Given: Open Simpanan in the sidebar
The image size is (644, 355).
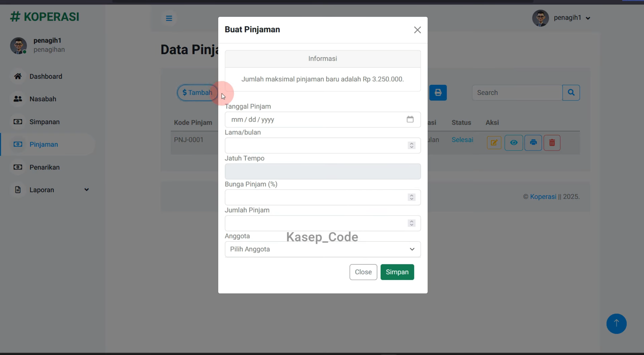Looking at the screenshot, I should coord(45,122).
